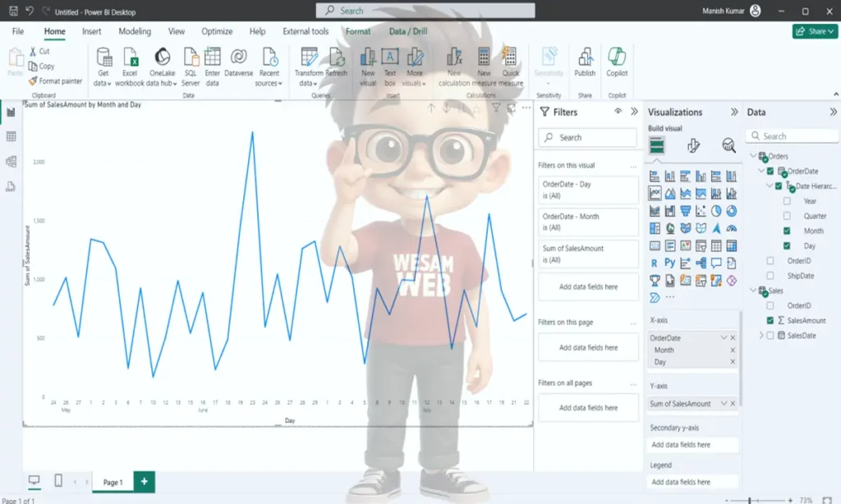The image size is (841, 504).
Task: Click the Get data icon
Action: click(x=103, y=57)
